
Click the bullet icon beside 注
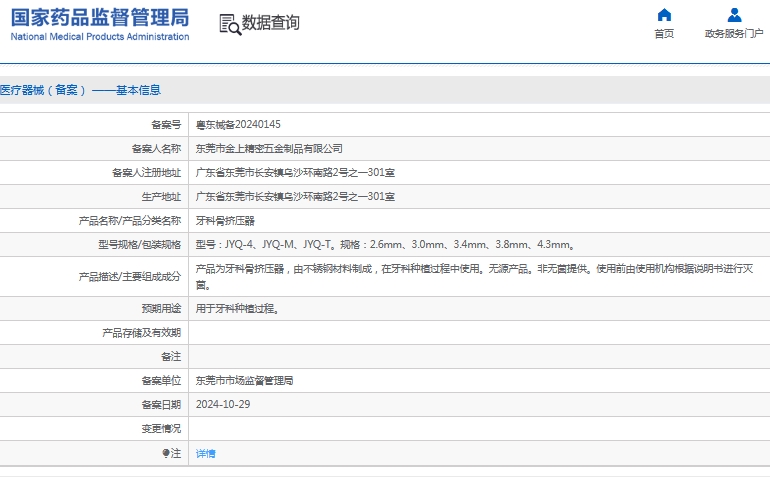(x=166, y=453)
